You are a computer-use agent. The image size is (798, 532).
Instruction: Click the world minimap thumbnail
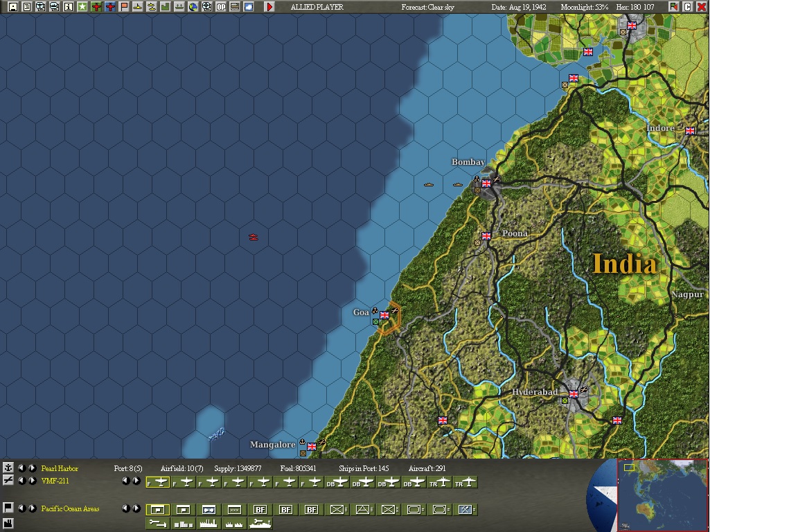pos(663,495)
